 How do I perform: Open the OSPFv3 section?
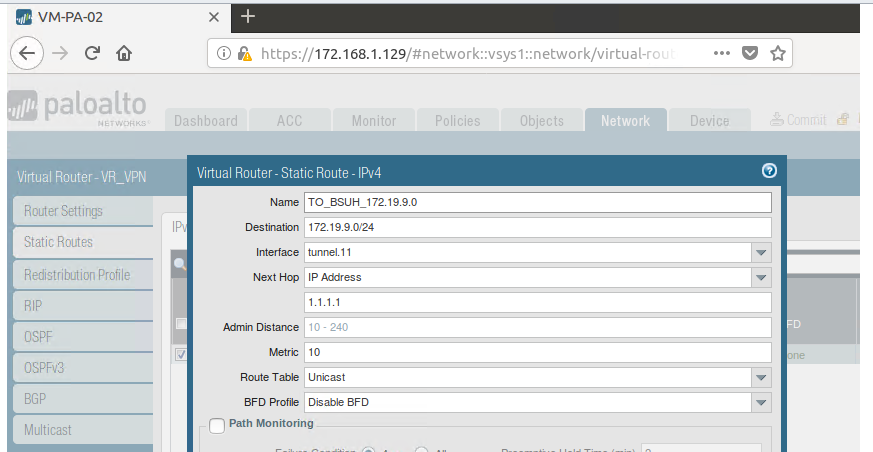(83, 368)
